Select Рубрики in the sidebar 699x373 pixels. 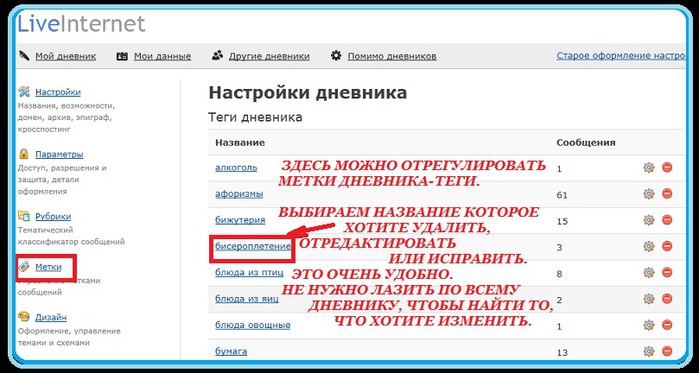53,217
